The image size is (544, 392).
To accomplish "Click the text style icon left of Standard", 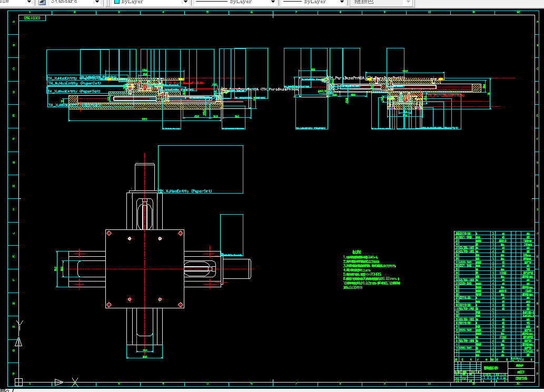I will pos(42,2).
